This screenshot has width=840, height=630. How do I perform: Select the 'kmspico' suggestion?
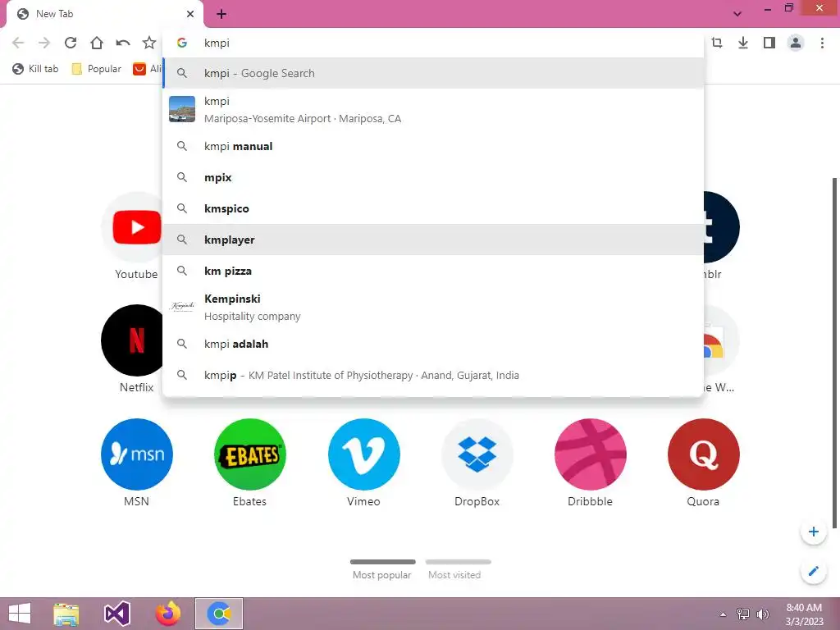point(433,208)
